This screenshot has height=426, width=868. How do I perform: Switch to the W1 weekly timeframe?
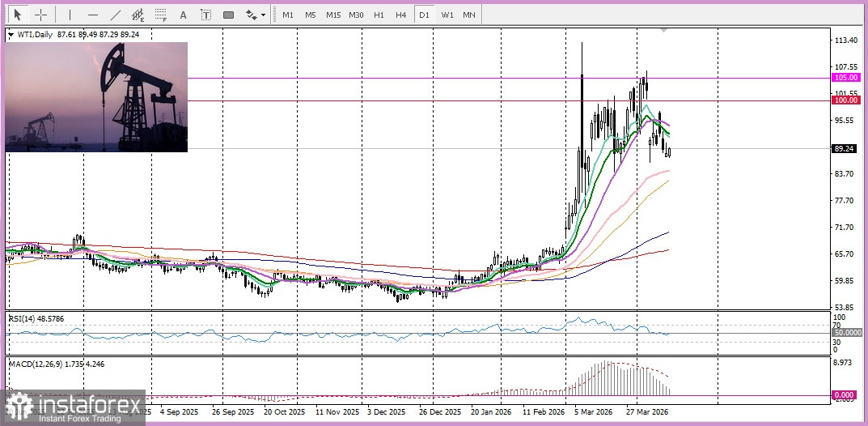[x=447, y=15]
